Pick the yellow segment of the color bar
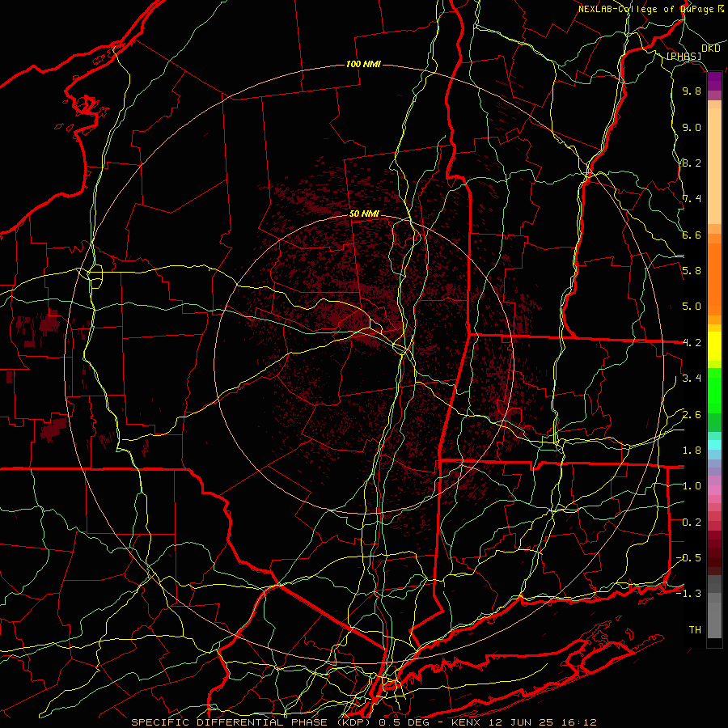Screen dimensions: 728x728 pos(714,346)
